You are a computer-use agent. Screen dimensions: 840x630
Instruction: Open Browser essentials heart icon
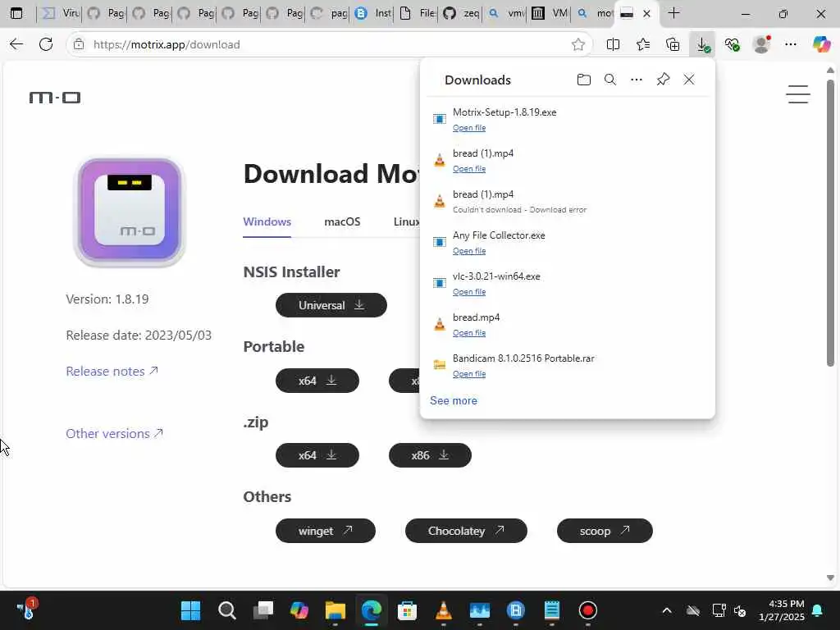[x=732, y=44]
